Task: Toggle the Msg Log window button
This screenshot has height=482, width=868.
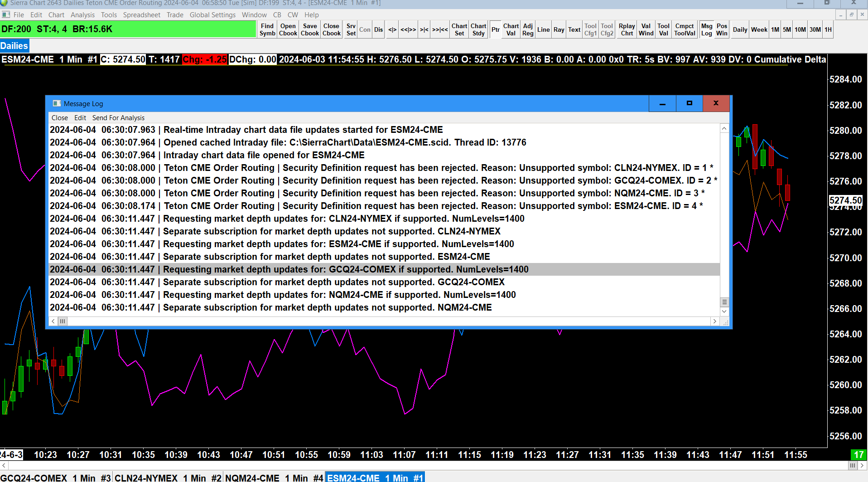Action: [x=707, y=29]
